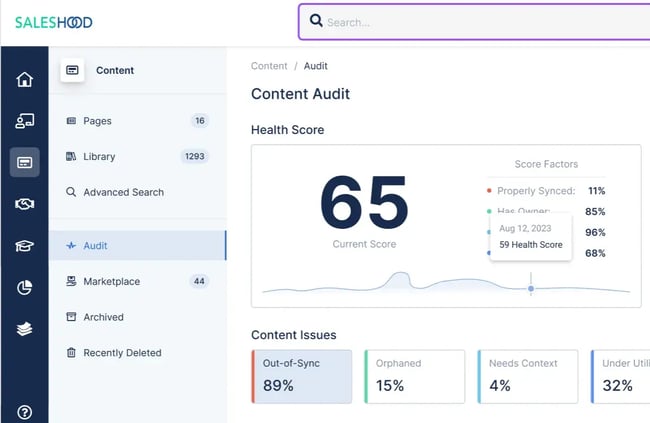The height and width of the screenshot is (423, 650).
Task: Click the SalesHood logo
Action: pyautogui.click(x=53, y=22)
